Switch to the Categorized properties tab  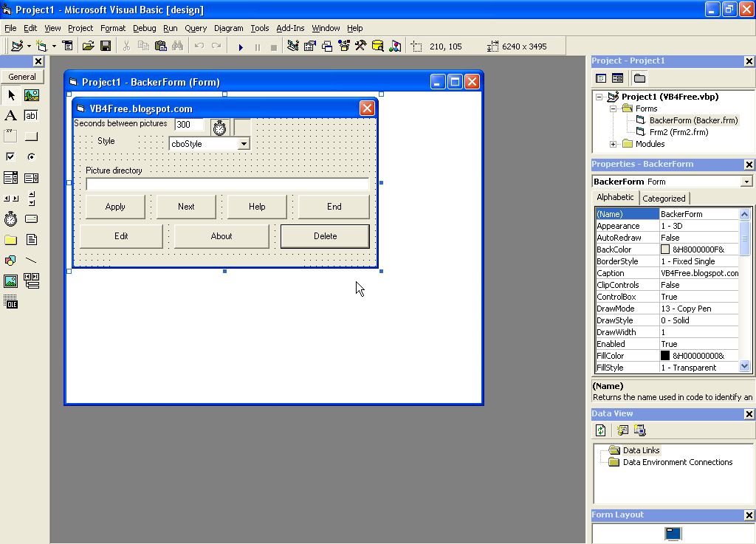coord(664,199)
